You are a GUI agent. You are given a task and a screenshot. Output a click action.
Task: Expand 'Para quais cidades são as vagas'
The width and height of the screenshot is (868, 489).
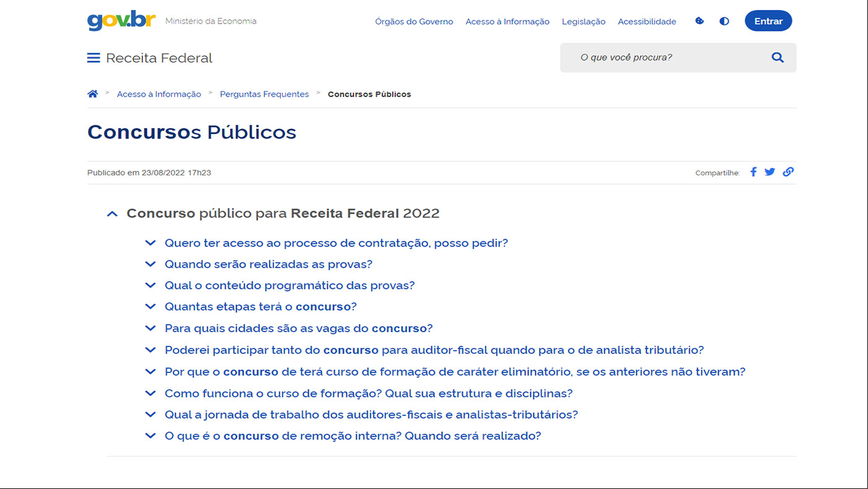[289, 328]
